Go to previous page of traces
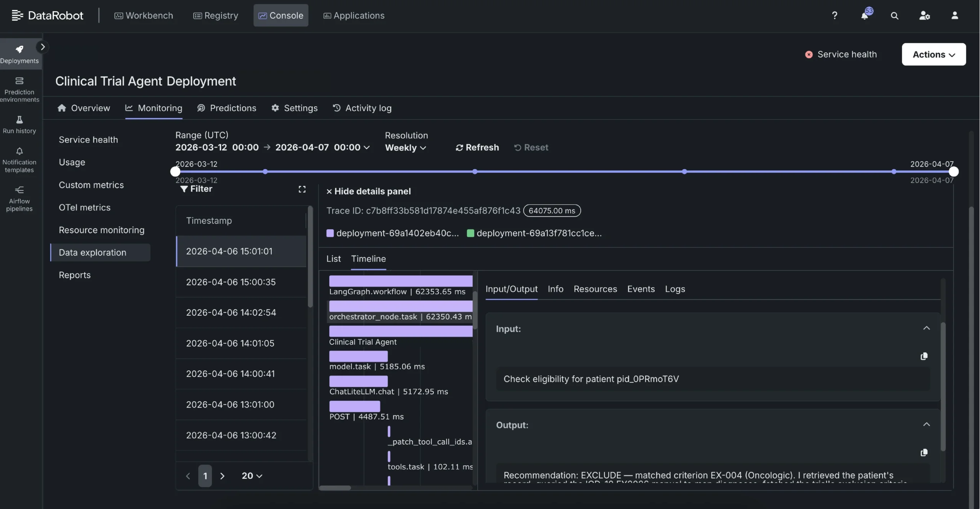The image size is (980, 509). point(188,476)
